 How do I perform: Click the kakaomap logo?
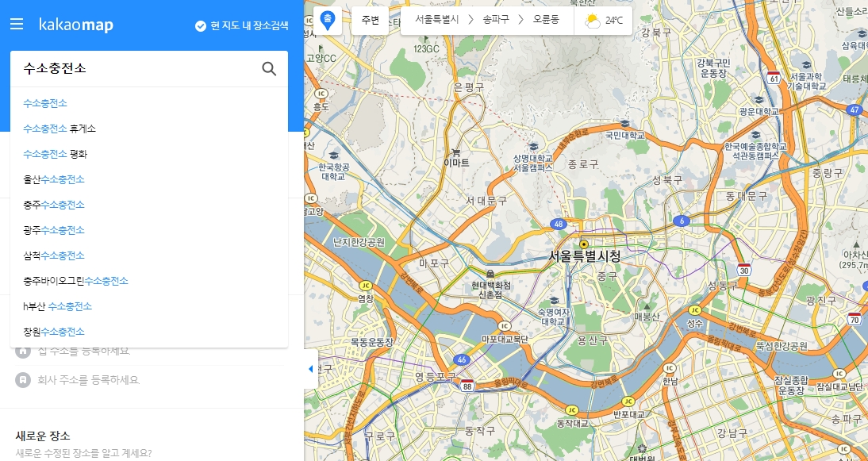pos(75,25)
